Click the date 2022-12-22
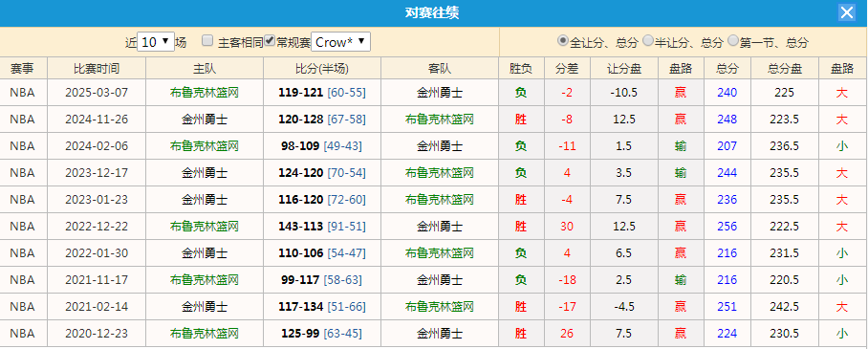Screen dimensions: 868x349 (97, 227)
